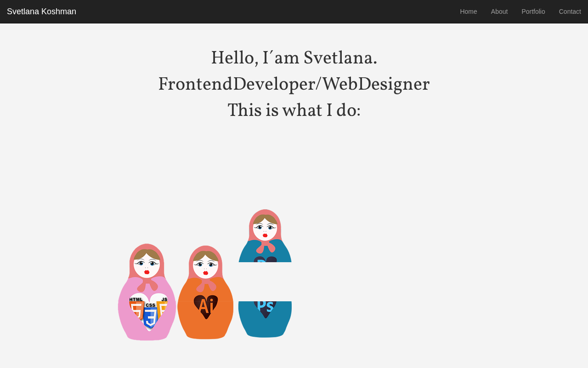The width and height of the screenshot is (588, 368).
Task: Open the Contact nav link
Action: point(570,11)
